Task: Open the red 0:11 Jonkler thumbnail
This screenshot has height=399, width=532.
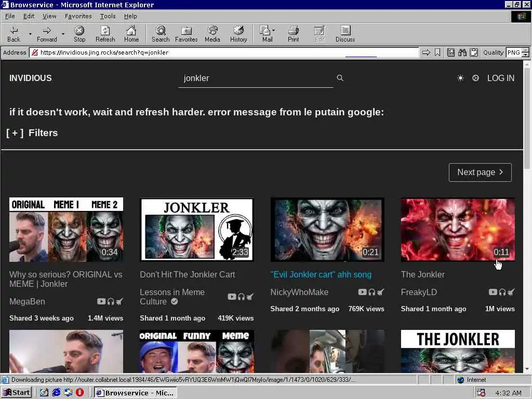Action: [x=458, y=229]
